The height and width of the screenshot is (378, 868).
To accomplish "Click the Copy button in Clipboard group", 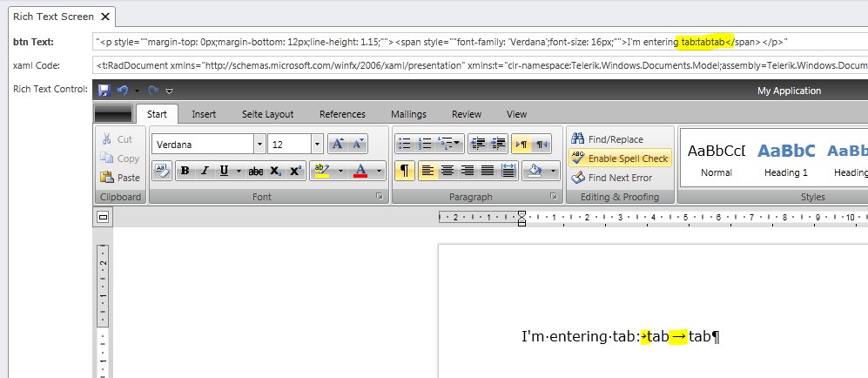I will pos(119,159).
